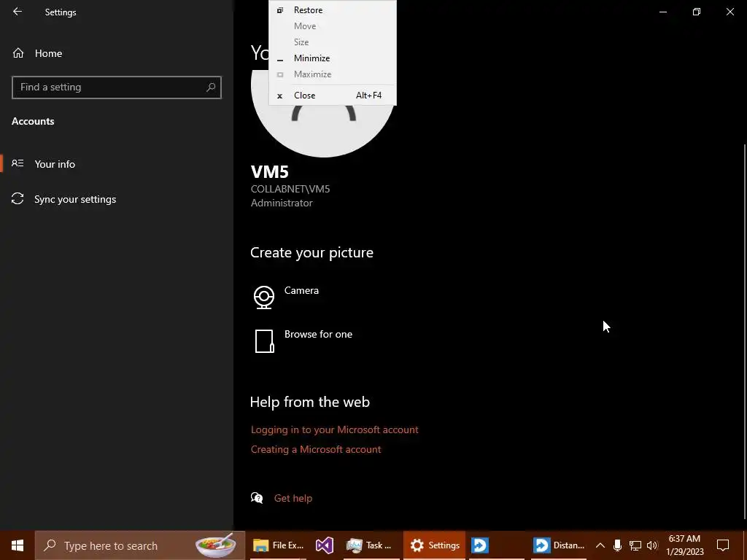Choose Minimize from the window menu
This screenshot has height=560, width=747.
point(333,58)
